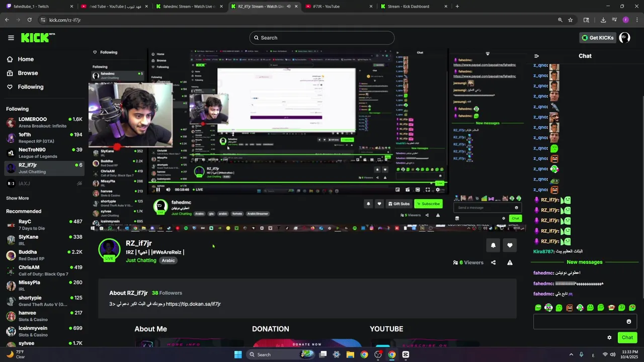Click the Just Chatting category link
The image size is (644, 362).
[141, 260]
